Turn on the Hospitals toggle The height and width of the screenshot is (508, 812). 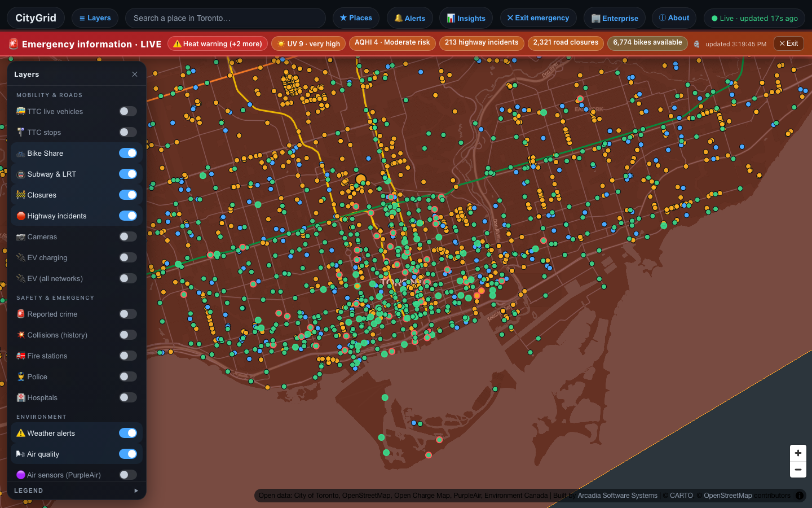point(128,397)
